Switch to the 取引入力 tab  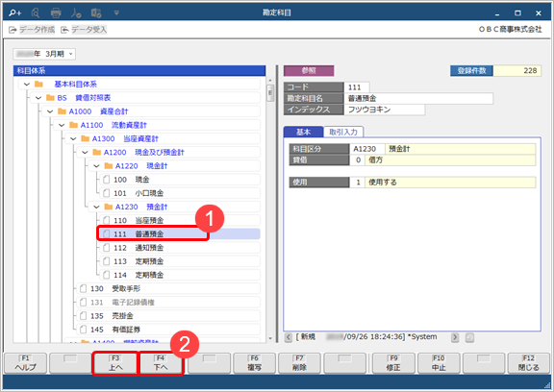click(x=343, y=132)
